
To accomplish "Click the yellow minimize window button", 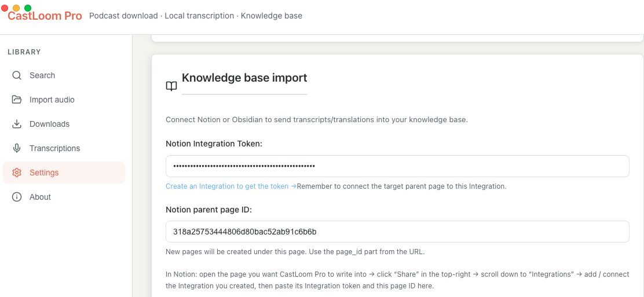I will (x=16, y=8).
